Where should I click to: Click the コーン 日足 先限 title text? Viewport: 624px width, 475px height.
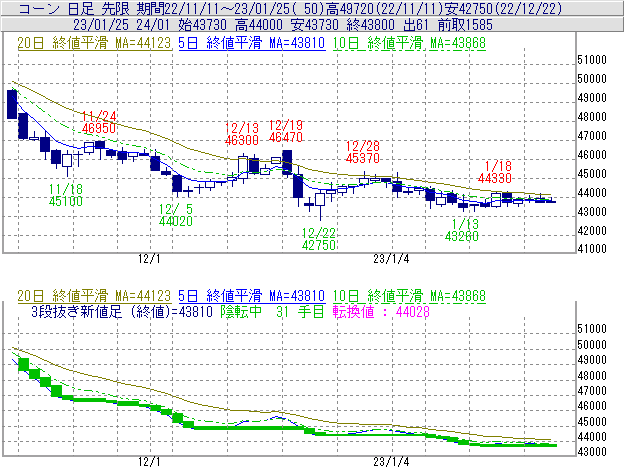(74, 8)
